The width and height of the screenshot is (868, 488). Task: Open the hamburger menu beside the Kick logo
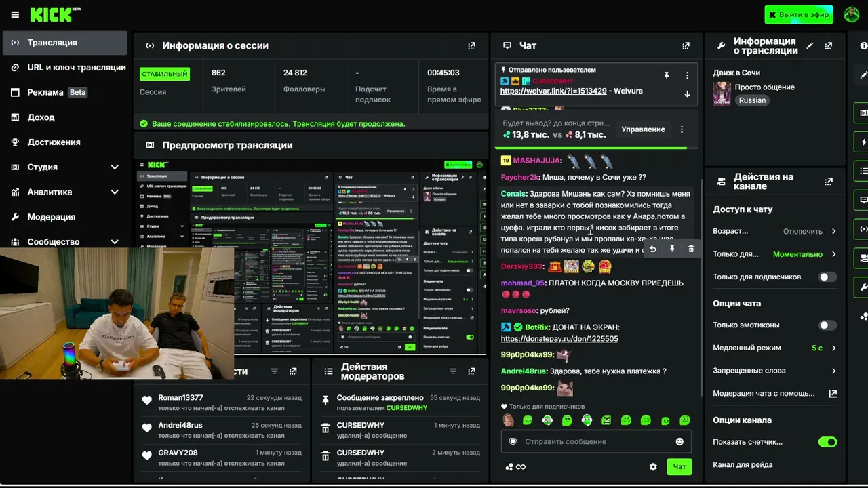click(x=15, y=15)
